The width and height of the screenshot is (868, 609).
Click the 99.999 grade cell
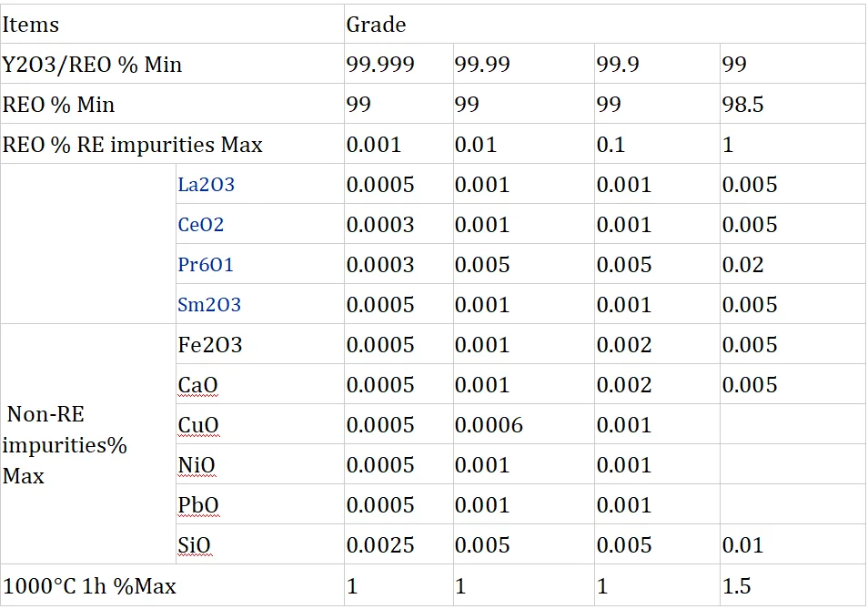380,65
